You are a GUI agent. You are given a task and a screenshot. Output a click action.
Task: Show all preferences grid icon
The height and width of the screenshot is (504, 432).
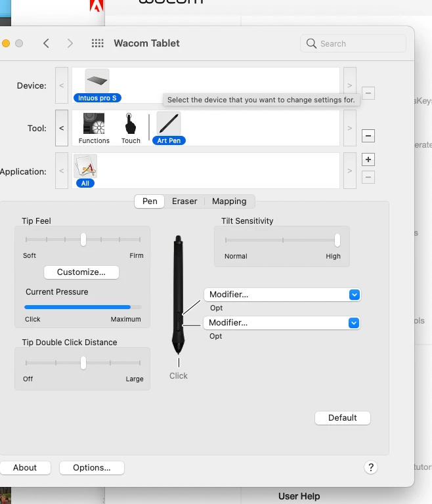97,43
